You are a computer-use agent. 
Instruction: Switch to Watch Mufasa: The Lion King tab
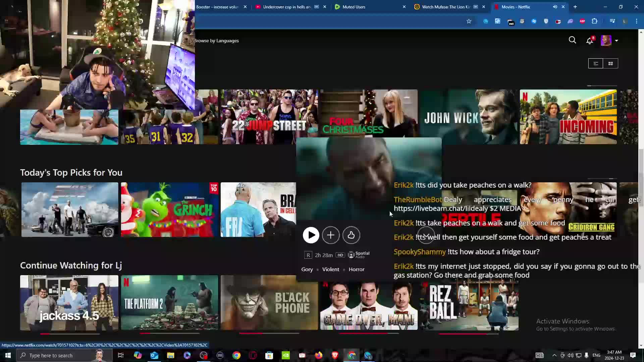(x=446, y=7)
